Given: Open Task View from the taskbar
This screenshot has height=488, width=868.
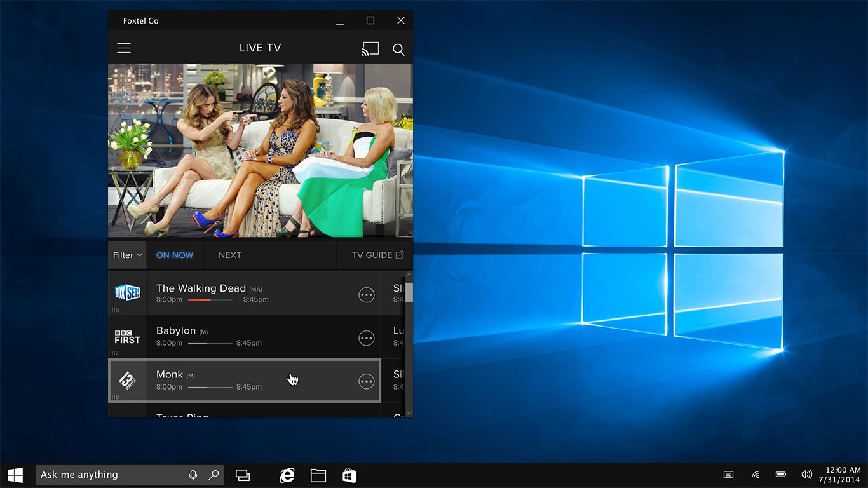Looking at the screenshot, I should (243, 475).
